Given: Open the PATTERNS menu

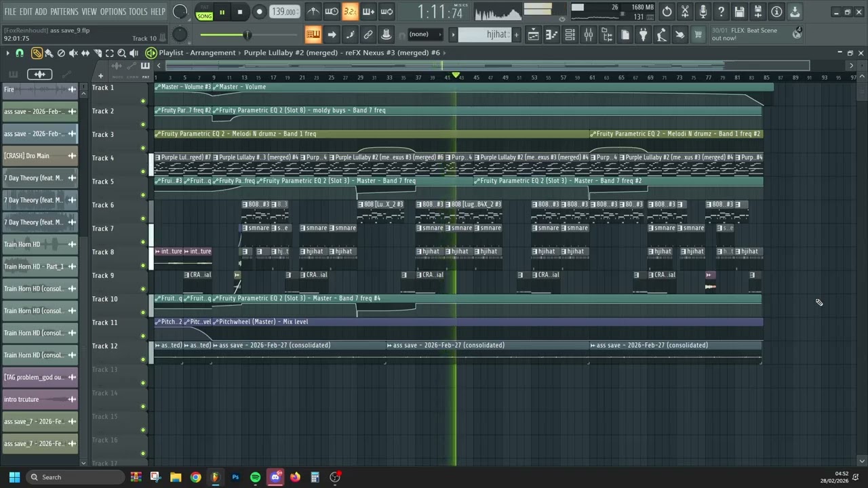Looking at the screenshot, I should (x=64, y=12).
